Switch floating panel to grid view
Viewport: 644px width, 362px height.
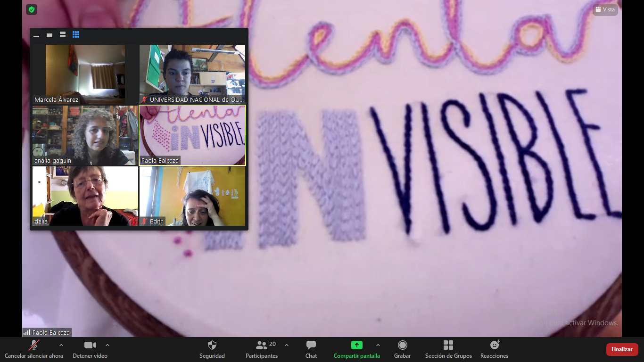click(x=76, y=35)
